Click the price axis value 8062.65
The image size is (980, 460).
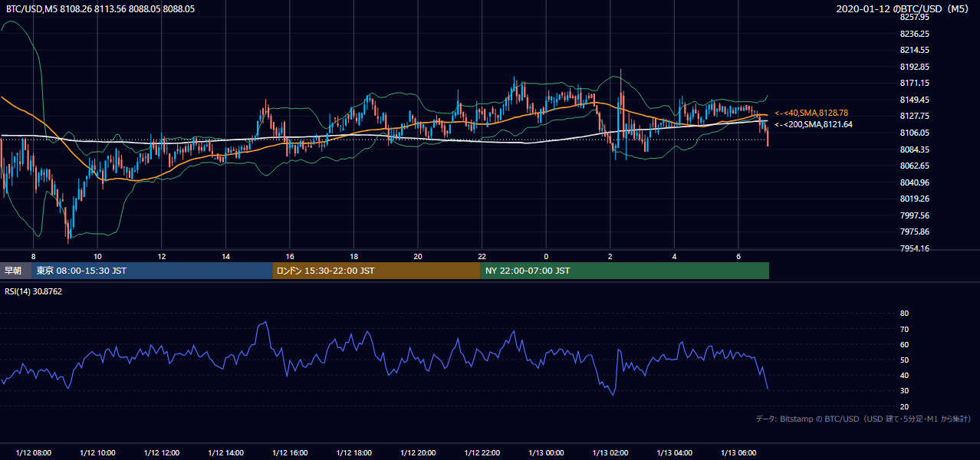coord(914,166)
